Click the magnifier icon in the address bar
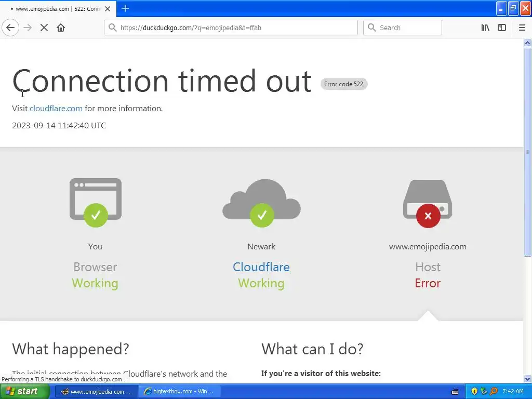The width and height of the screenshot is (532, 399). [x=112, y=28]
